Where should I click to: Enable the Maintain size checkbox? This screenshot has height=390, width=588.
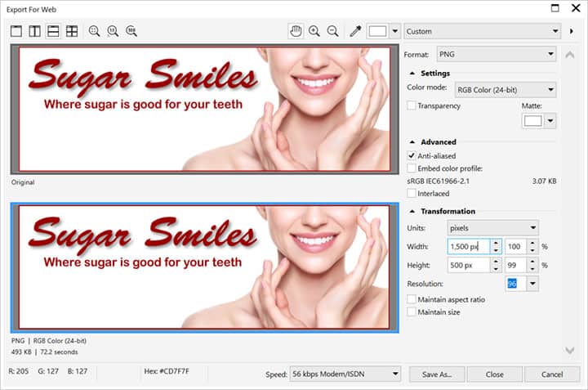412,312
